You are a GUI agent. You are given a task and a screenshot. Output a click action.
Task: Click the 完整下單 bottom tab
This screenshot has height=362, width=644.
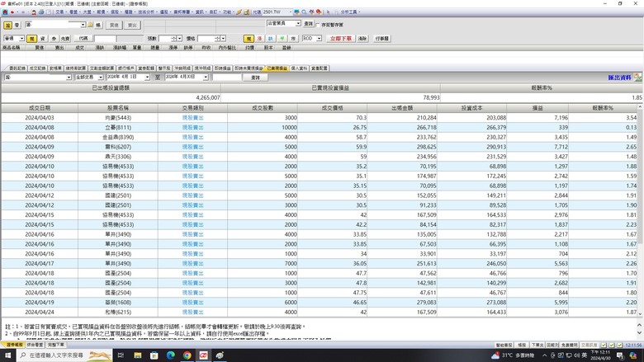(x=55, y=345)
